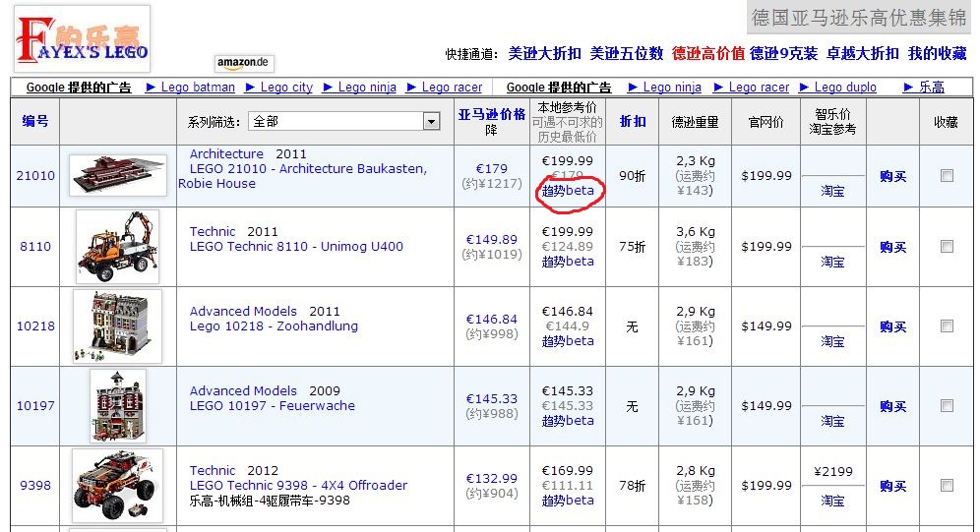Viewport: 980px width, 532px height.
Task: Click 趋势beta for set 10218
Action: (x=568, y=341)
